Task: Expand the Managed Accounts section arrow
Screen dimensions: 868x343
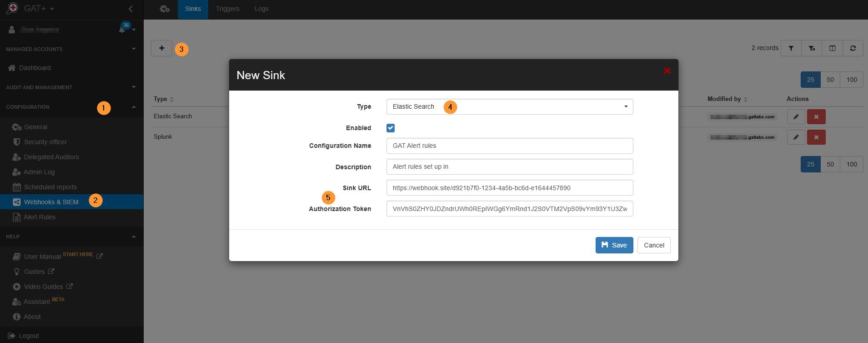Action: pyautogui.click(x=134, y=49)
